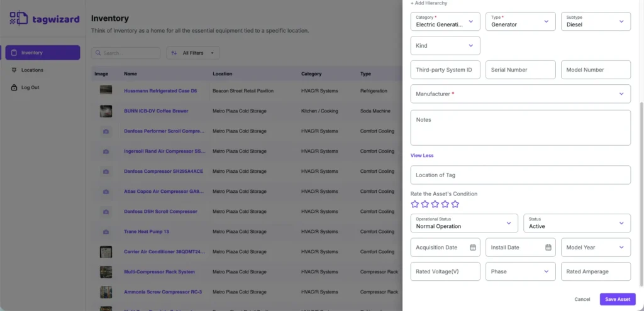Rate asset condition two stars
The width and height of the screenshot is (644, 311).
click(x=425, y=204)
